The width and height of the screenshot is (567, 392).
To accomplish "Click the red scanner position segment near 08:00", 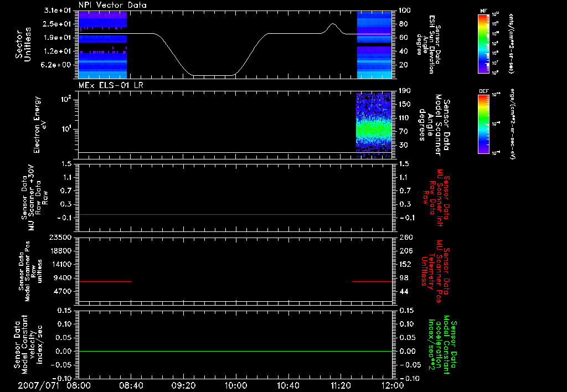I will [x=105, y=281].
